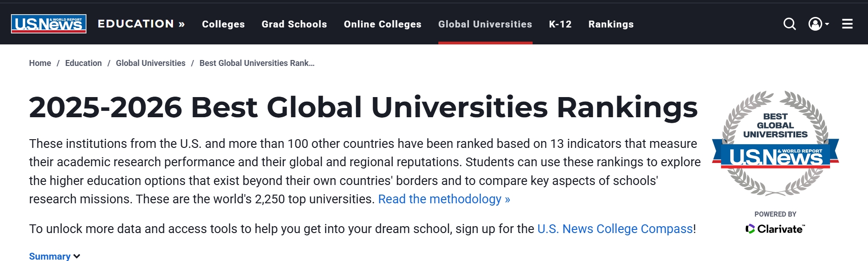Viewport: 868px width, 261px height.
Task: Click the Best Global Universities badge
Action: [x=775, y=143]
